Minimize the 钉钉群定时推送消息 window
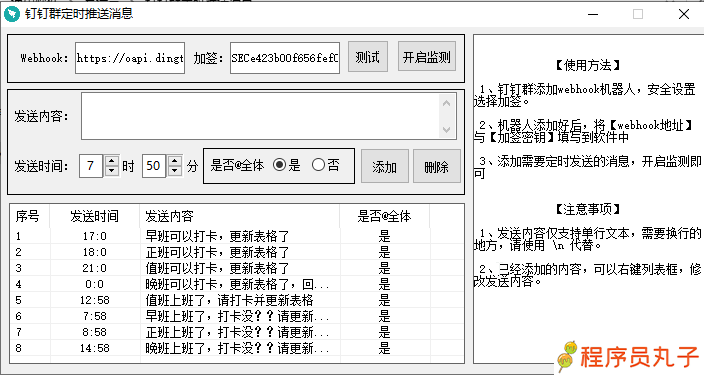Screen dimensions: 704x375 [593, 14]
